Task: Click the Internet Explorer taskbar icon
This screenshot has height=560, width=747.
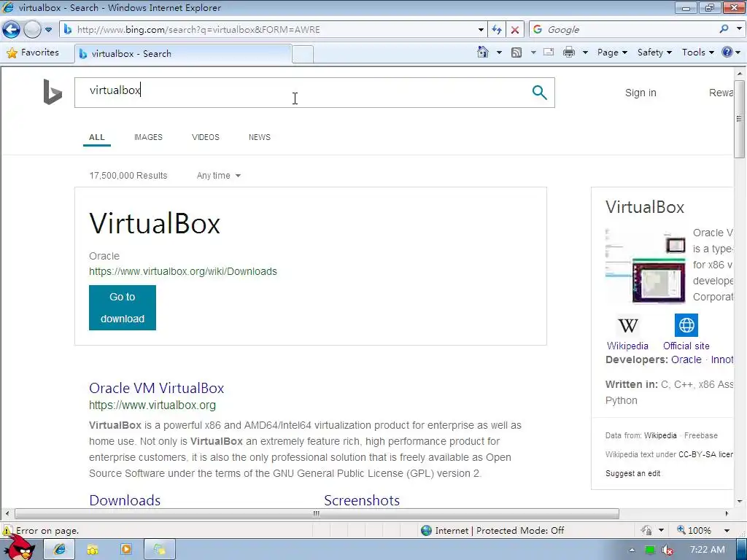Action: click(x=60, y=550)
